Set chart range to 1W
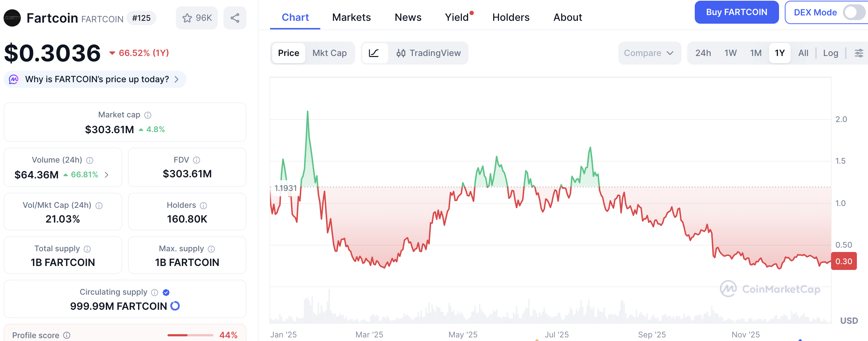868x341 pixels. point(731,53)
